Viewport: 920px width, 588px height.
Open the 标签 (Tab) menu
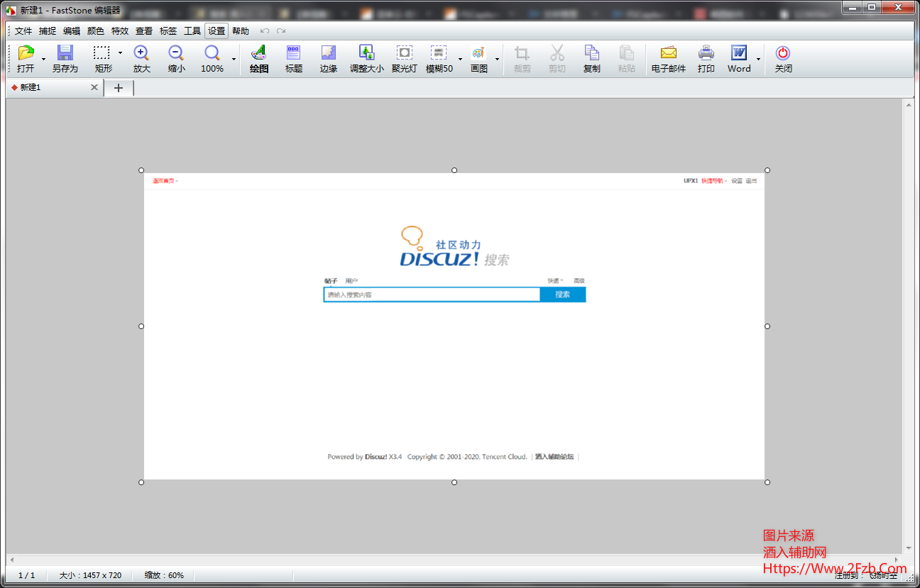click(x=168, y=31)
